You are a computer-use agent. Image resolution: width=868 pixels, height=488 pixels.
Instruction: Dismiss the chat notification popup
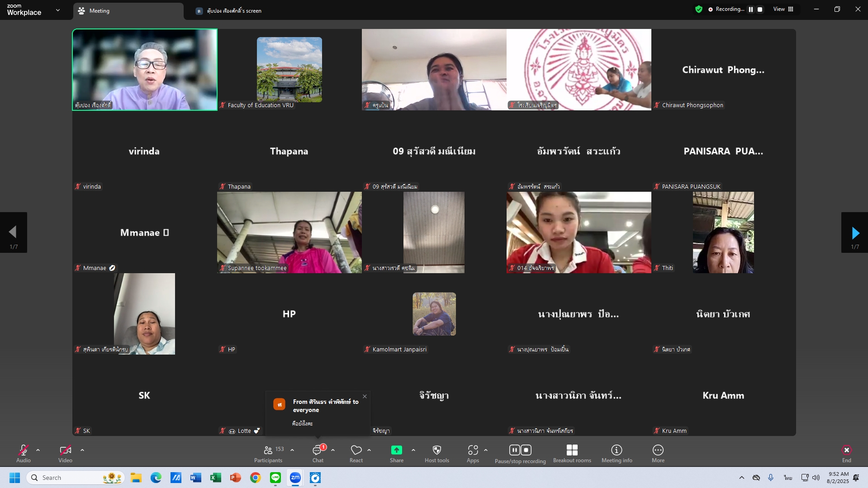coord(365,397)
